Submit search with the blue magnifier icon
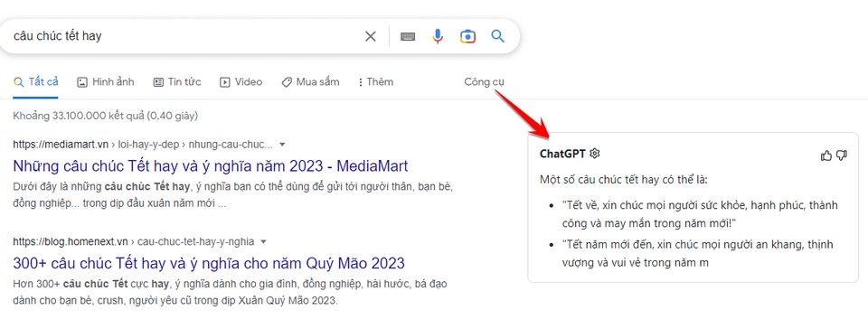Screen dimensions: 868x329 [497, 36]
